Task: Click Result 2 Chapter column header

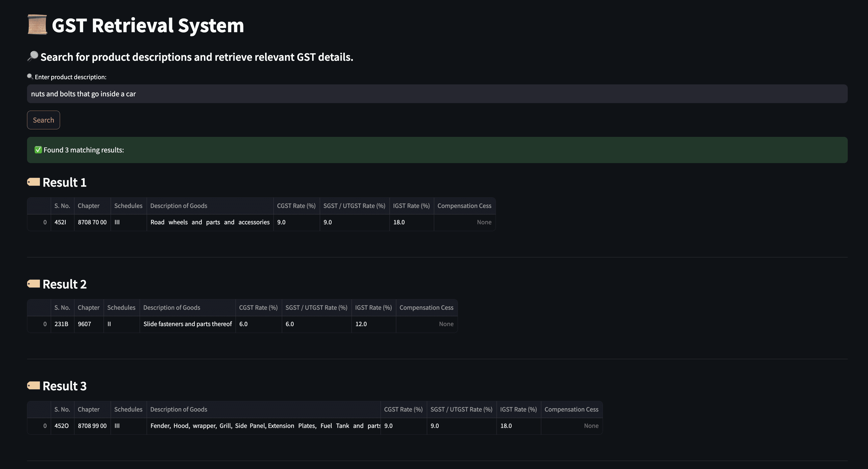Action: (89, 307)
